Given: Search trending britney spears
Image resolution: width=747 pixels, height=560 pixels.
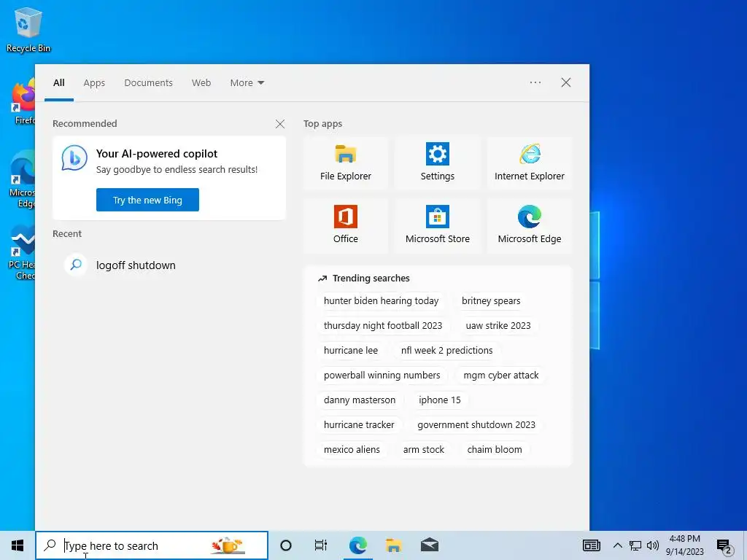Looking at the screenshot, I should pos(491,301).
